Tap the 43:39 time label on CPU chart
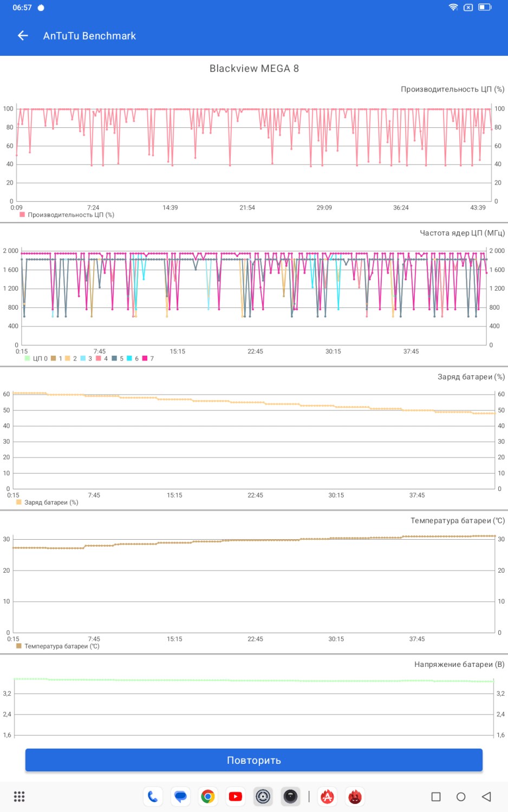 [478, 207]
